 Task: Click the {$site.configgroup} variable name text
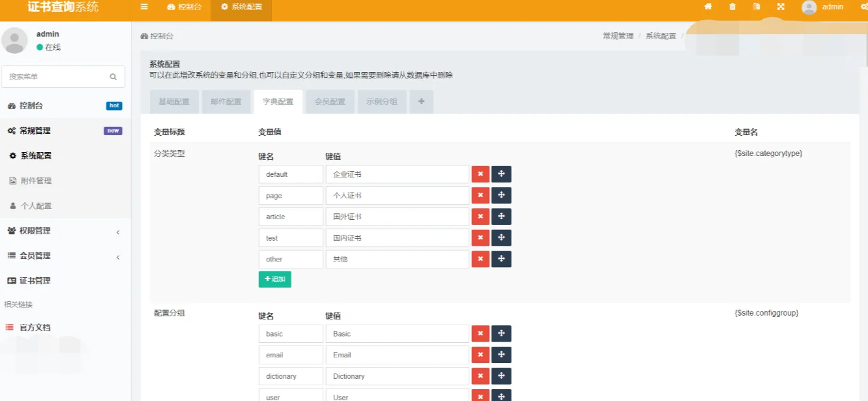766,313
